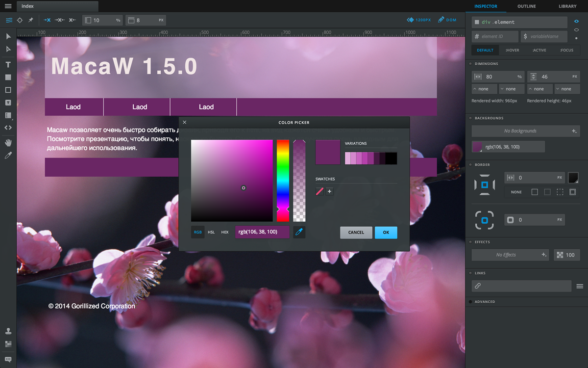Select the :FOCUS state tab
This screenshot has width=588, height=368.
(566, 50)
